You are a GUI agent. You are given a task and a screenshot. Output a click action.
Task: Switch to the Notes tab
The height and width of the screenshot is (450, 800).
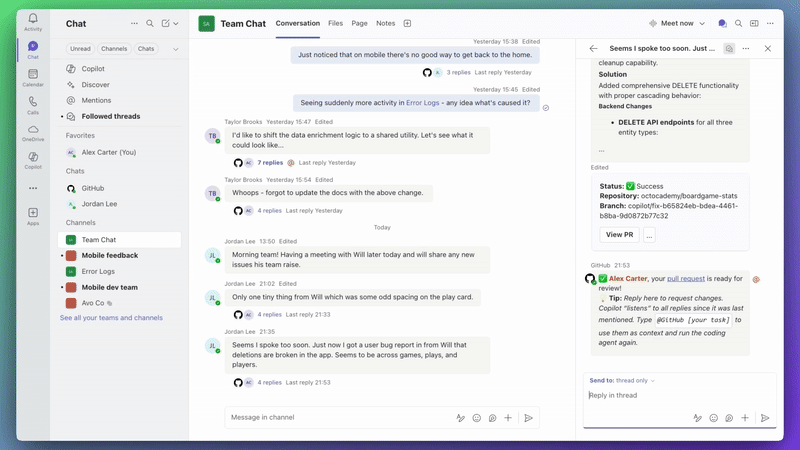coord(385,23)
